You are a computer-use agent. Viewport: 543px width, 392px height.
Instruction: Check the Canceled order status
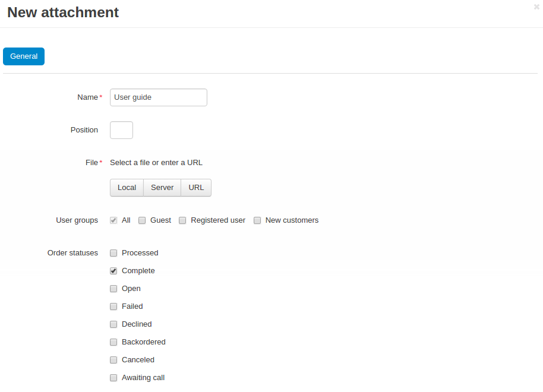[113, 360]
